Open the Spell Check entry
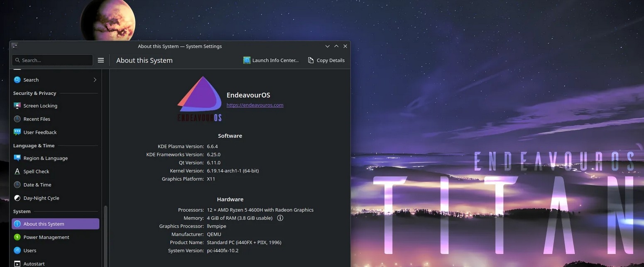The height and width of the screenshot is (267, 644). pyautogui.click(x=56, y=171)
